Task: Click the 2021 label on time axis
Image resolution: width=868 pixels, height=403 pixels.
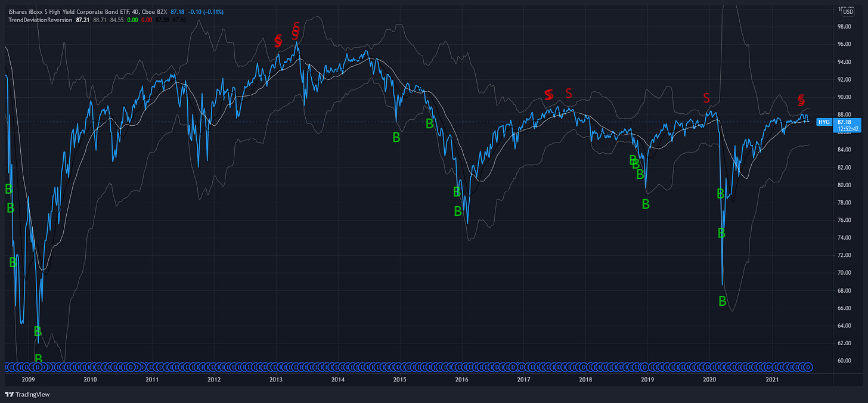Action: coord(772,379)
